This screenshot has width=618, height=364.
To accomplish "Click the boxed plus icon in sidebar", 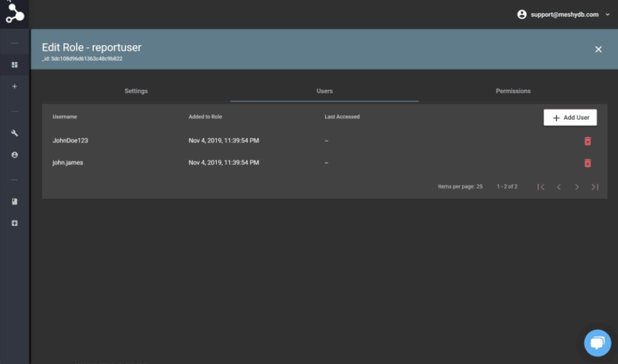I will click(x=15, y=223).
